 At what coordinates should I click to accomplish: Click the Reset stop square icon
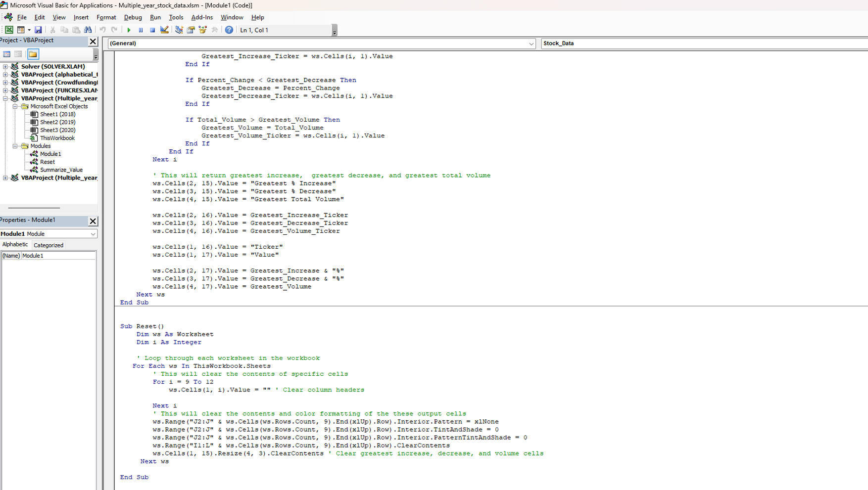[x=152, y=30]
